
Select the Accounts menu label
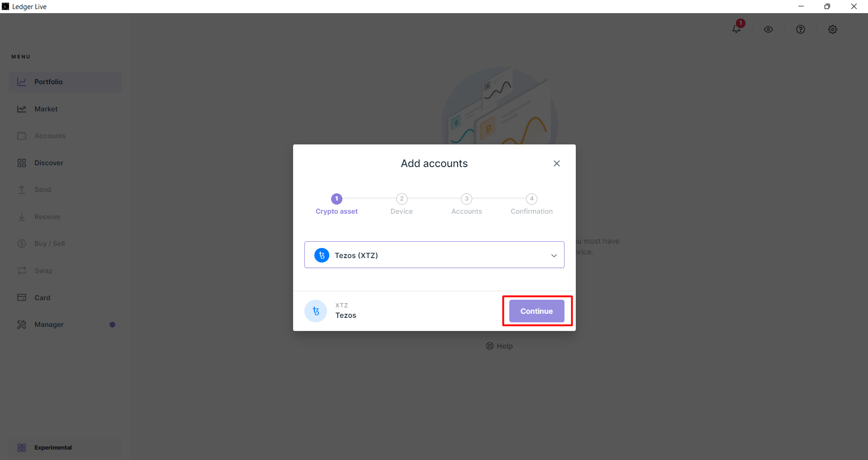(50, 136)
